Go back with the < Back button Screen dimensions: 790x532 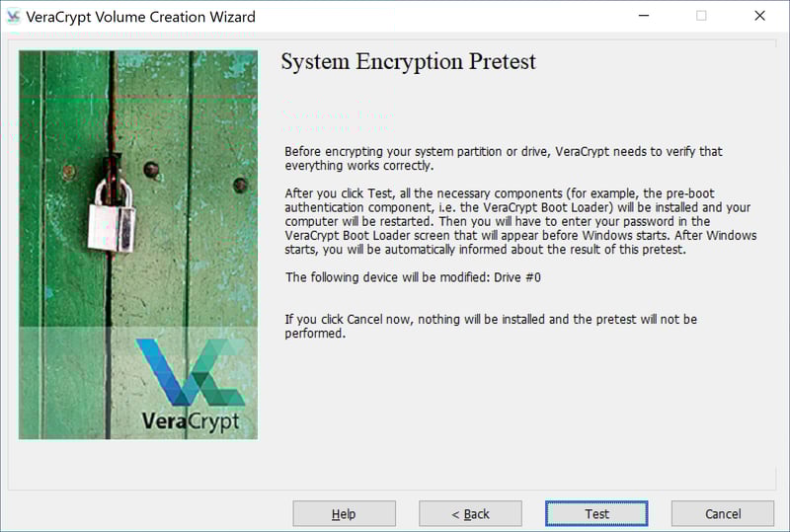(x=470, y=513)
